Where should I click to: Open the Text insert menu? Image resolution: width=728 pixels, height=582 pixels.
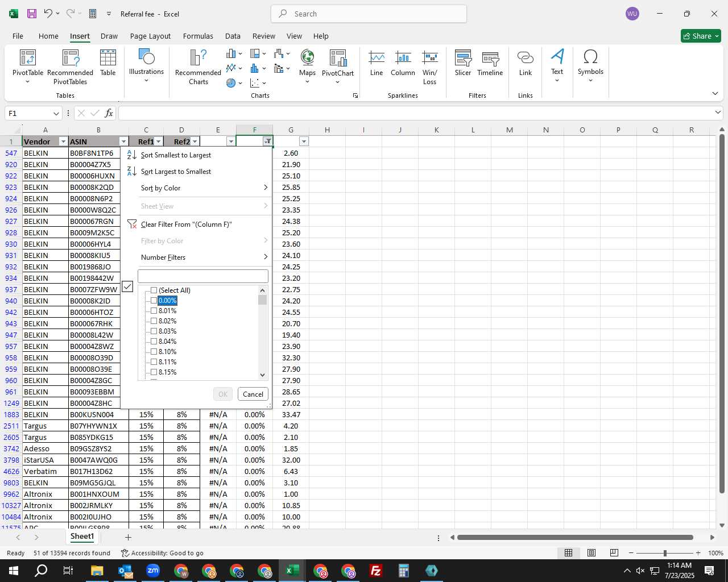557,65
